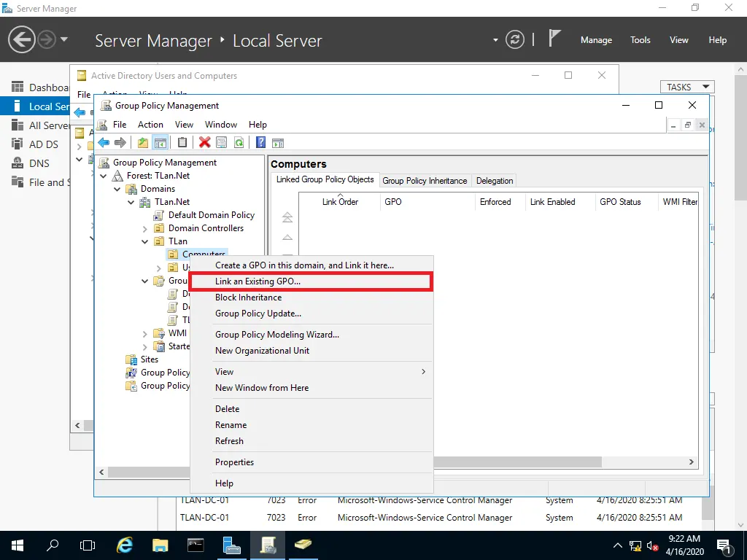Expand the WMI Filters node chevron
Viewport: 747px width, 560px height.
pyautogui.click(x=145, y=334)
